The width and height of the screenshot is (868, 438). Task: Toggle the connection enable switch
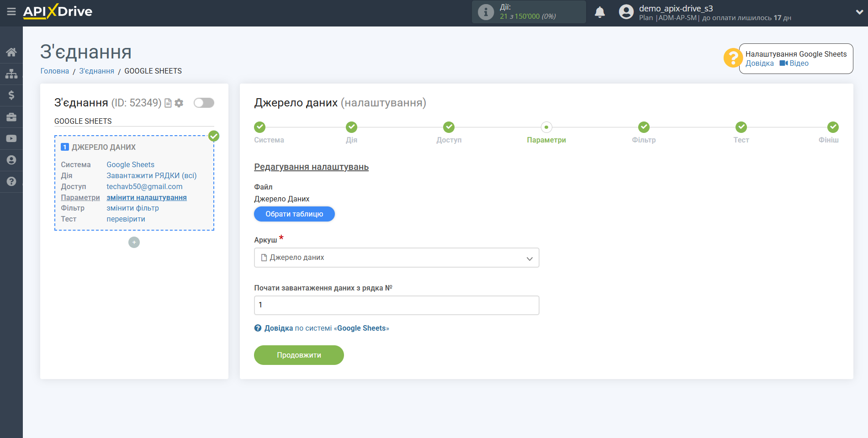[x=204, y=103]
